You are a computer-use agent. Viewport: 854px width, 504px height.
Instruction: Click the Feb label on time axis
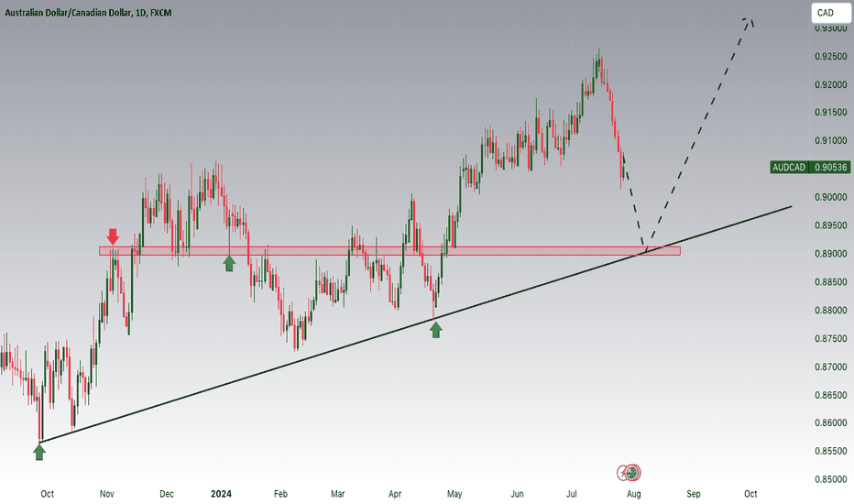pos(280,494)
